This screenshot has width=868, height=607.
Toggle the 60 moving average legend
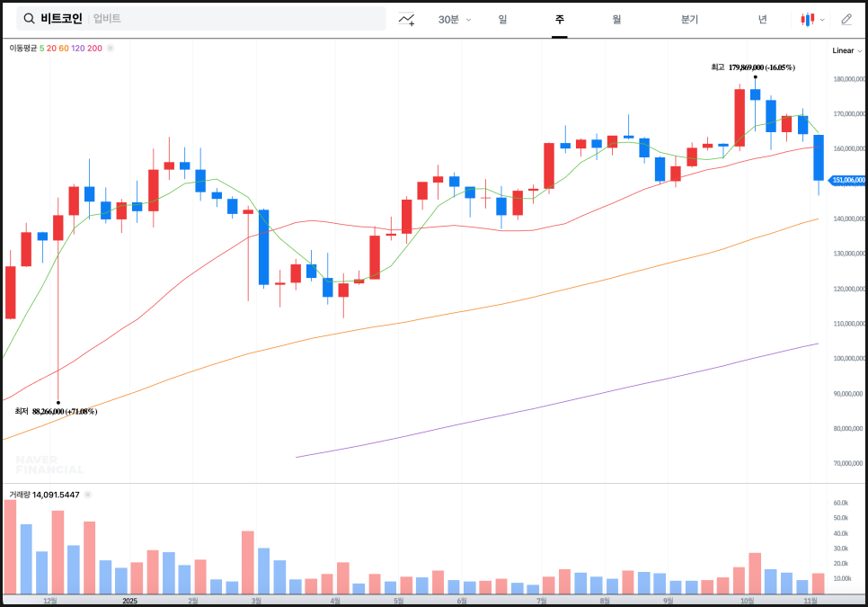click(64, 48)
